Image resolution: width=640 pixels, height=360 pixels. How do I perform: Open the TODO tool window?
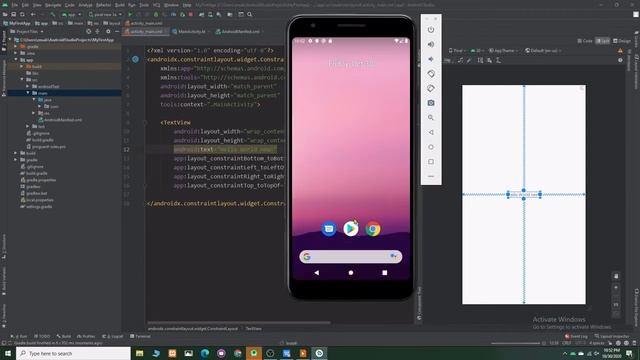pyautogui.click(x=42, y=336)
